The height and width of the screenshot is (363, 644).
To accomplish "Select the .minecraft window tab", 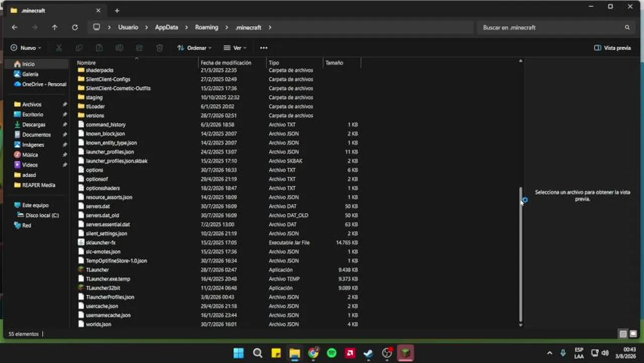I will coord(55,10).
